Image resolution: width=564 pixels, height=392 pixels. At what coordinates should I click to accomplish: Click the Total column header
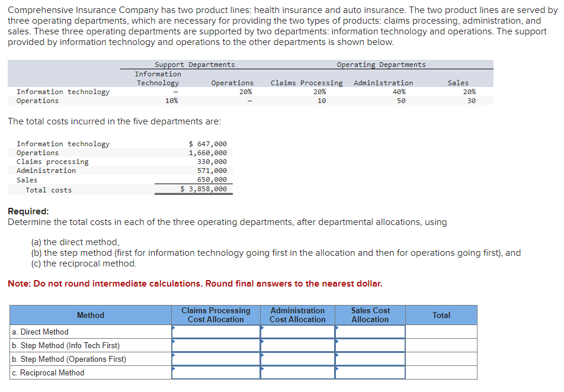(x=441, y=315)
